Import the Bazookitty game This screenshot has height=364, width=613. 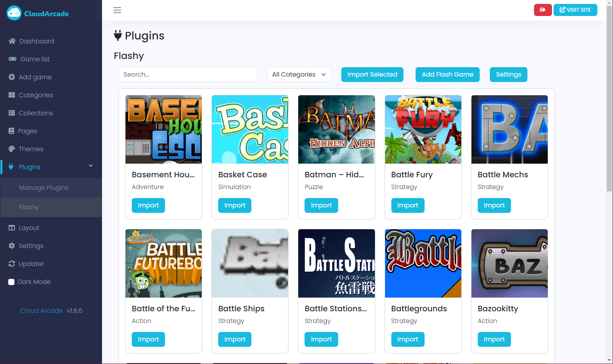tap(494, 339)
